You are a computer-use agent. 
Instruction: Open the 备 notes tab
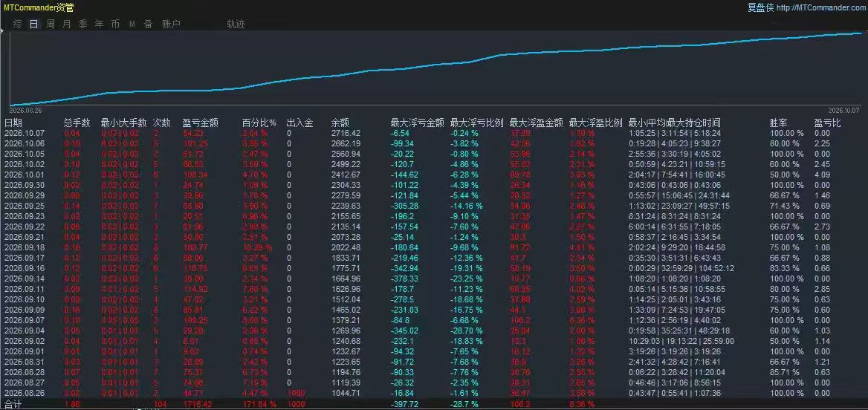point(148,25)
